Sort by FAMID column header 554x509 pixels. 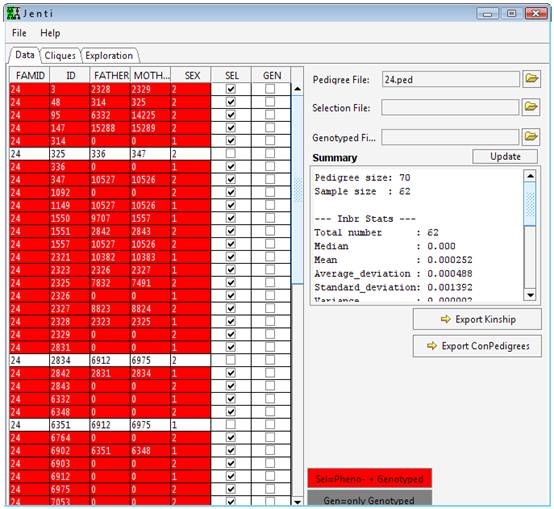(x=30, y=75)
